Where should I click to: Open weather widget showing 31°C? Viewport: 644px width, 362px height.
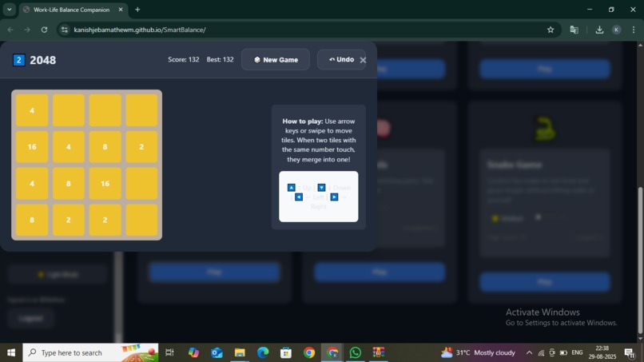pyautogui.click(x=478, y=352)
